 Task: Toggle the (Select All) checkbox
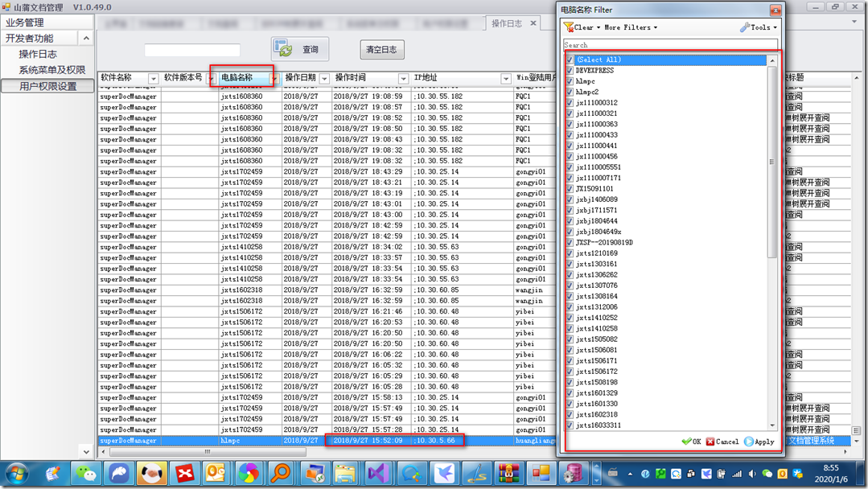click(570, 60)
